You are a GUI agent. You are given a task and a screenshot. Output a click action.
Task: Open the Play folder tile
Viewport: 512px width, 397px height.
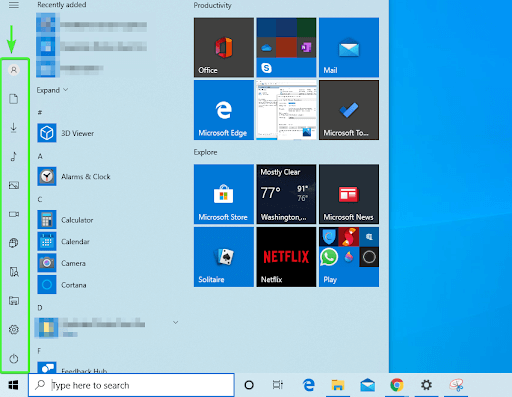pyautogui.click(x=349, y=257)
